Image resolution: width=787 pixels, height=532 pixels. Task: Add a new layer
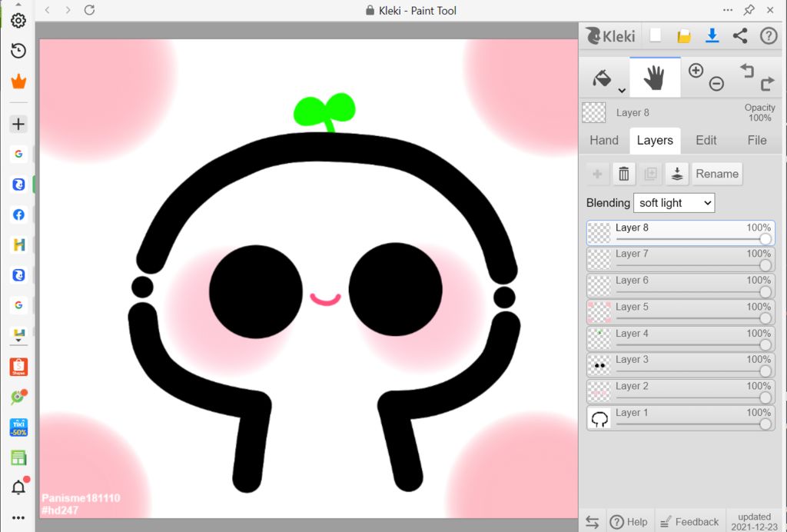click(x=597, y=175)
